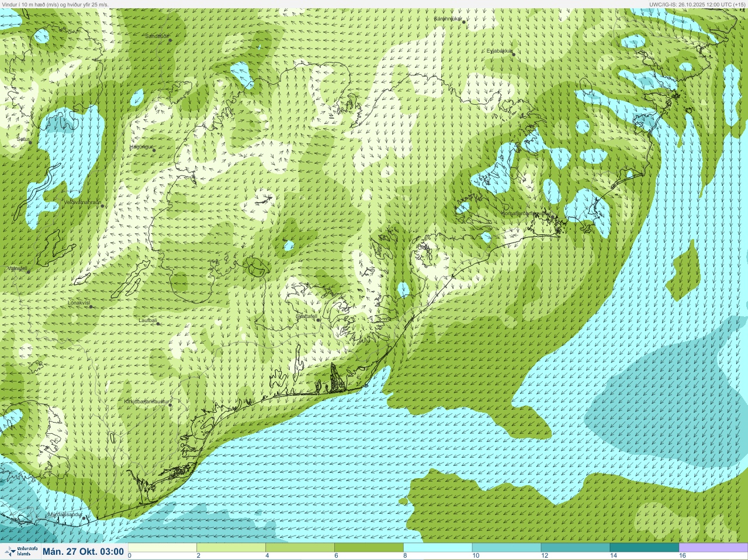Click the Hágöngur station label
The image size is (748, 560).
(x=141, y=147)
